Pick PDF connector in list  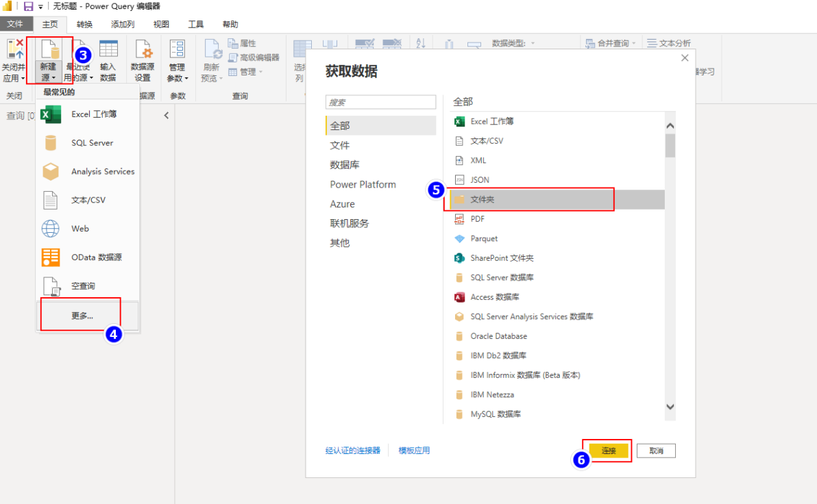(557, 218)
